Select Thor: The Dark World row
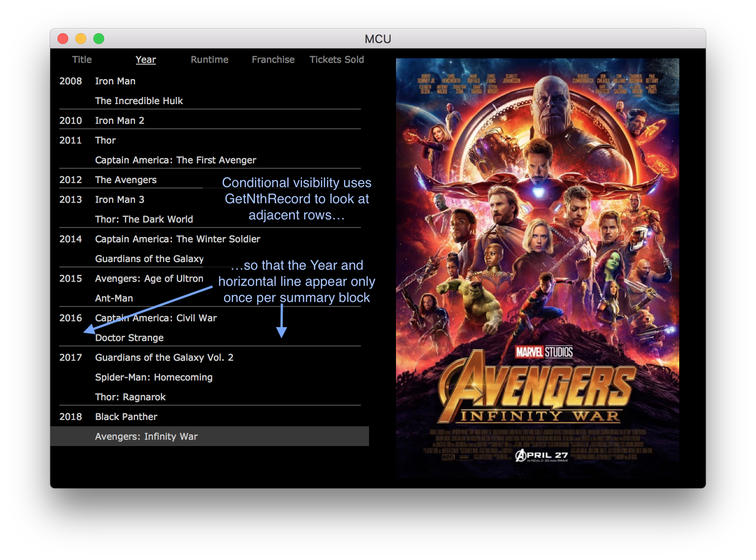Screen dimensions: 756x560 click(144, 219)
